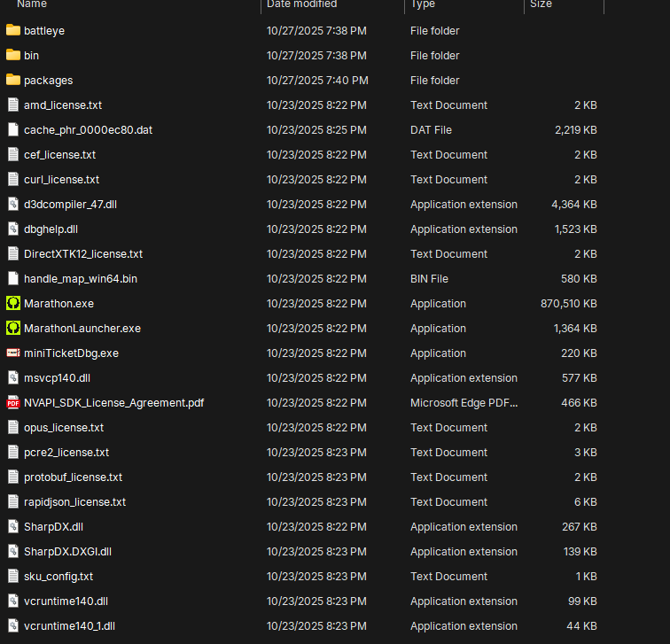
Task: Sort by the Name column header
Action: pos(32,4)
